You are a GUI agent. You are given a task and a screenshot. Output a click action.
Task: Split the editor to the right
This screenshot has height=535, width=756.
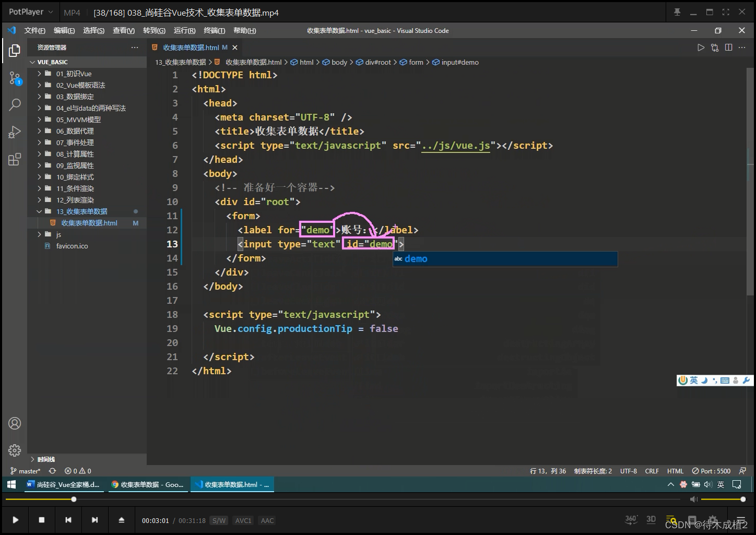(728, 47)
